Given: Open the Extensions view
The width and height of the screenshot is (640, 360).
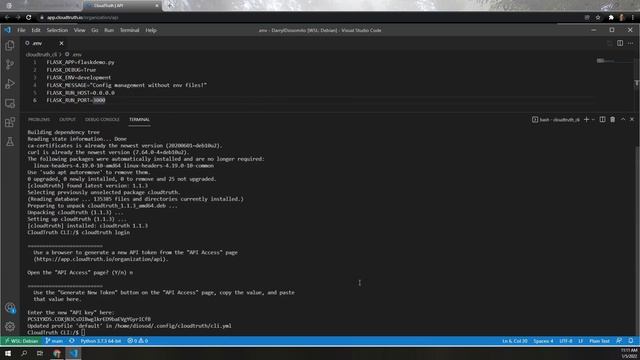Looking at the screenshot, I should point(10,122).
